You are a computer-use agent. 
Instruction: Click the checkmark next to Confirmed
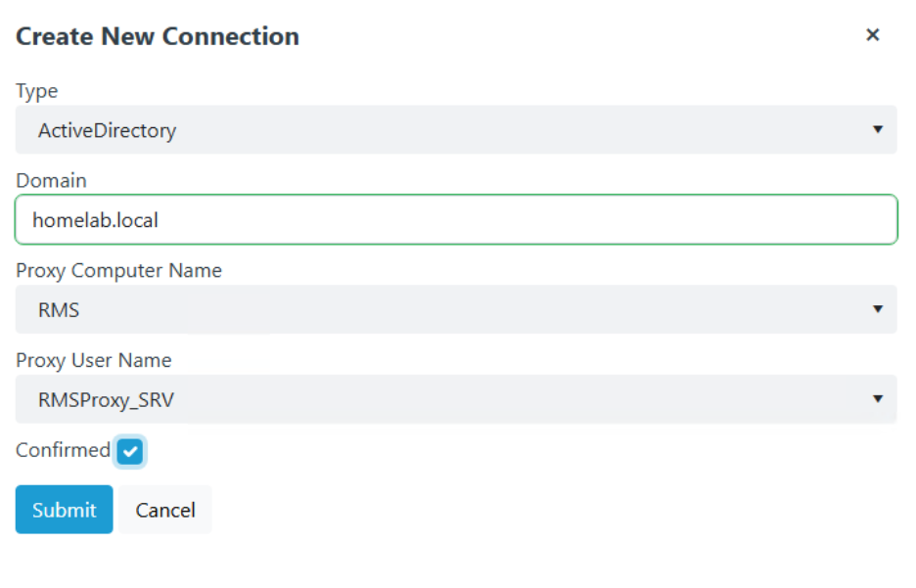(x=129, y=451)
